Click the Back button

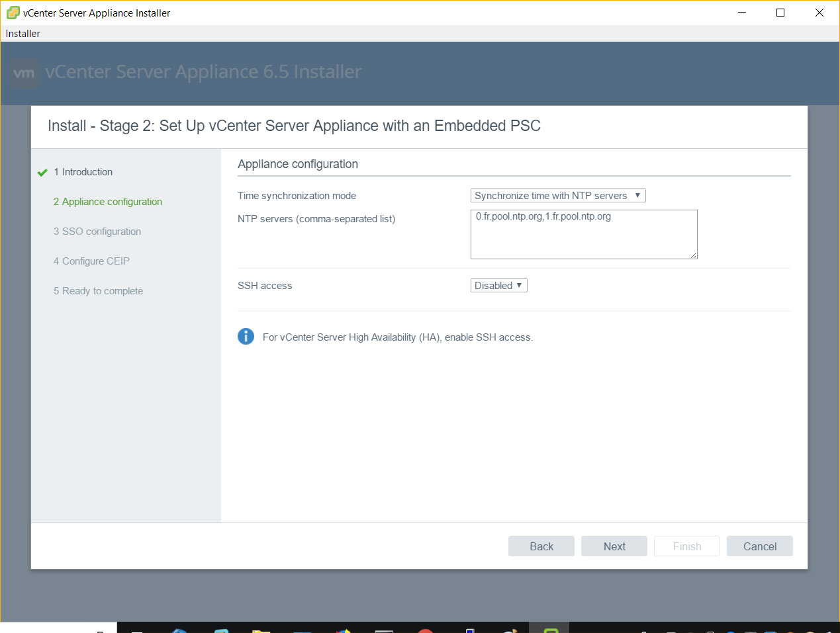coord(541,546)
